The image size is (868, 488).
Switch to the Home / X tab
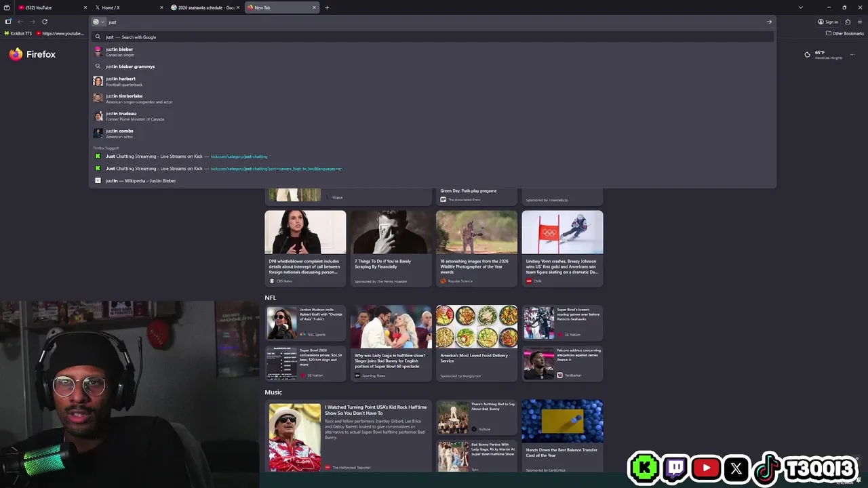pyautogui.click(x=128, y=7)
